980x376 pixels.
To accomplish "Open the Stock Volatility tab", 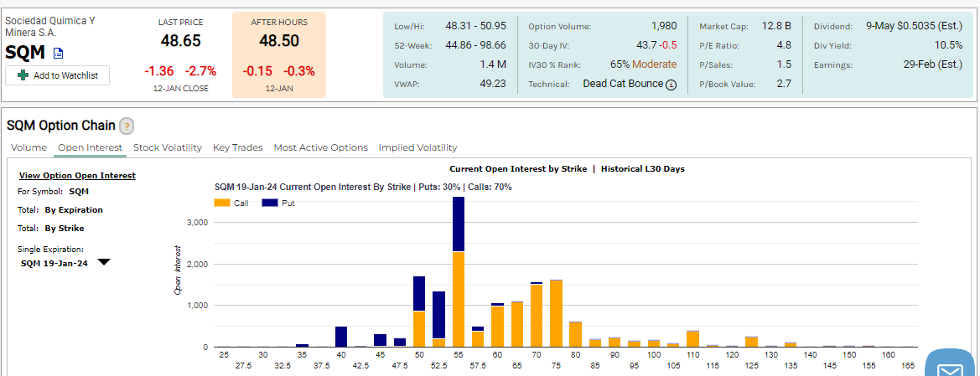I will 168,148.
